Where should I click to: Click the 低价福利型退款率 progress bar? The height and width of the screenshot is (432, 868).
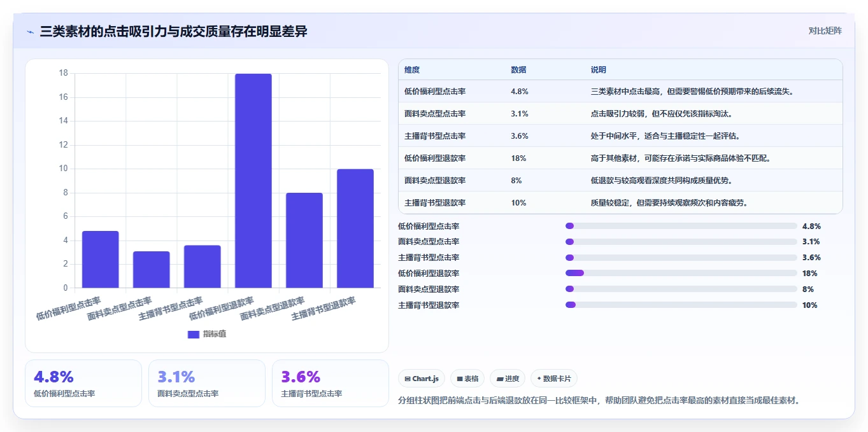pos(681,273)
